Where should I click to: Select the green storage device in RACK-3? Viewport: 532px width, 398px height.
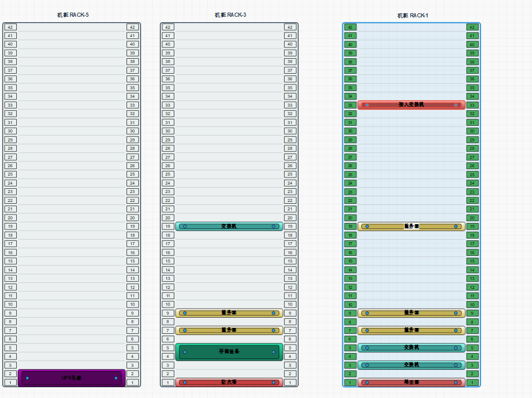tap(229, 352)
